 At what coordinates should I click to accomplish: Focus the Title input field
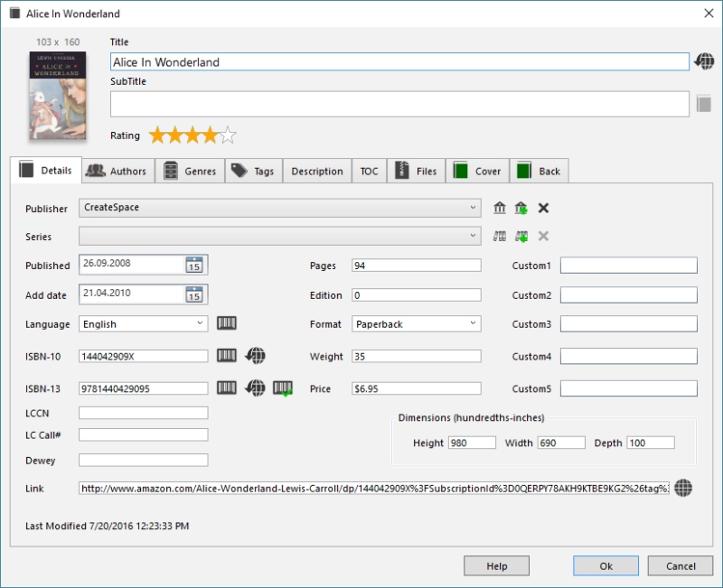399,61
